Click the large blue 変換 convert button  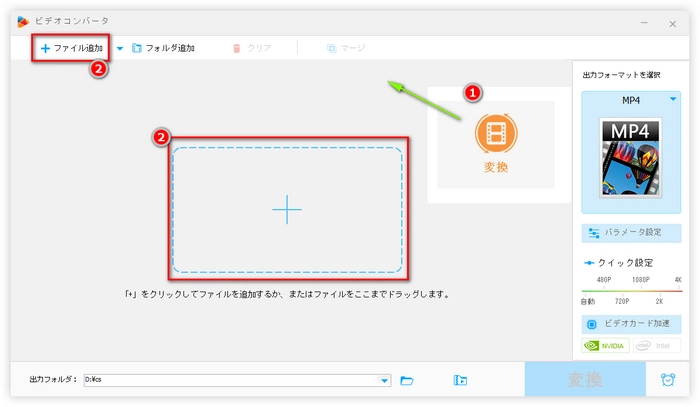[x=585, y=380]
